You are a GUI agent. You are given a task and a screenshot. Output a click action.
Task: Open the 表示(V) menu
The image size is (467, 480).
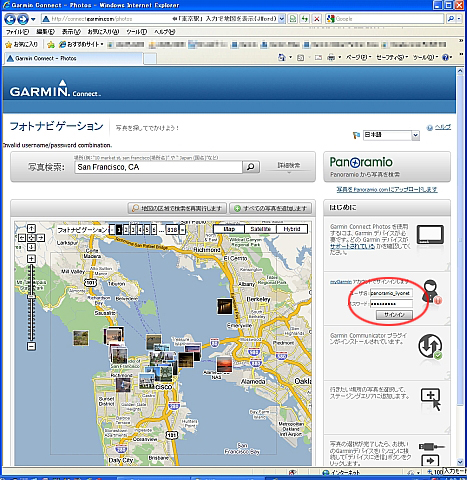(x=71, y=32)
